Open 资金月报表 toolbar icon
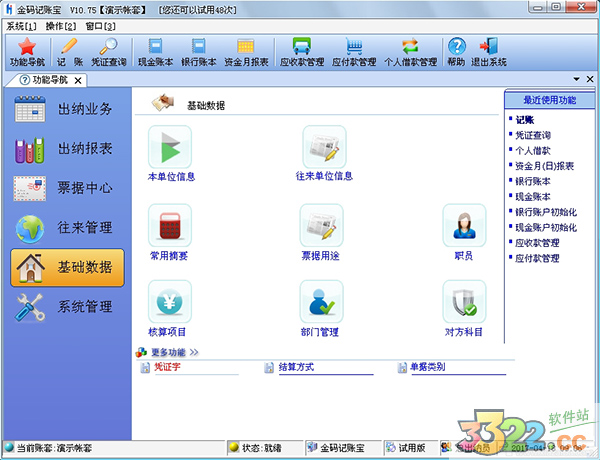This screenshot has height=460, width=600. tap(246, 52)
